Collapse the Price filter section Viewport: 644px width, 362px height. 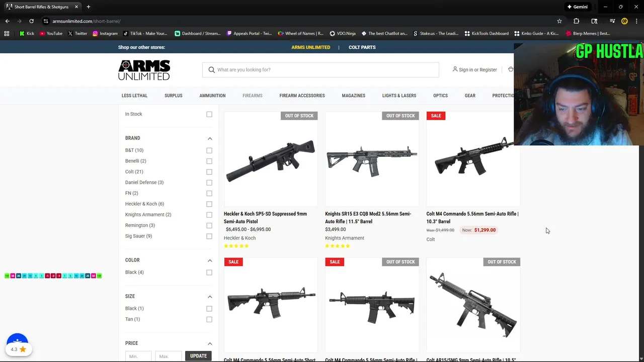tap(210, 343)
